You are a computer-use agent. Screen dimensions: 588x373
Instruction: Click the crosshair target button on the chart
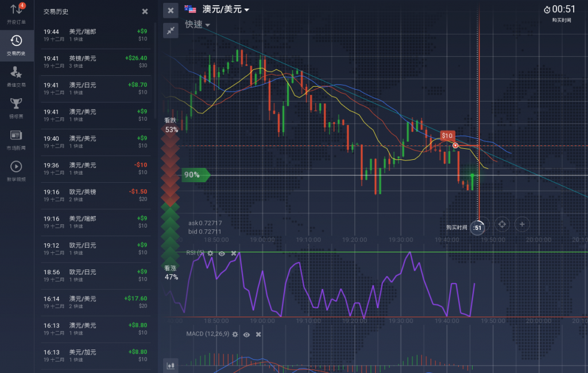click(501, 224)
